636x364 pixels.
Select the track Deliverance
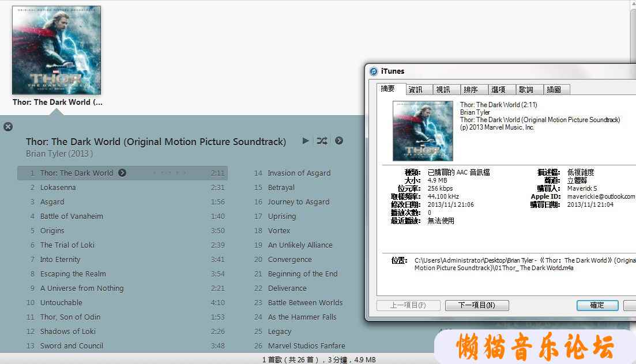click(287, 288)
